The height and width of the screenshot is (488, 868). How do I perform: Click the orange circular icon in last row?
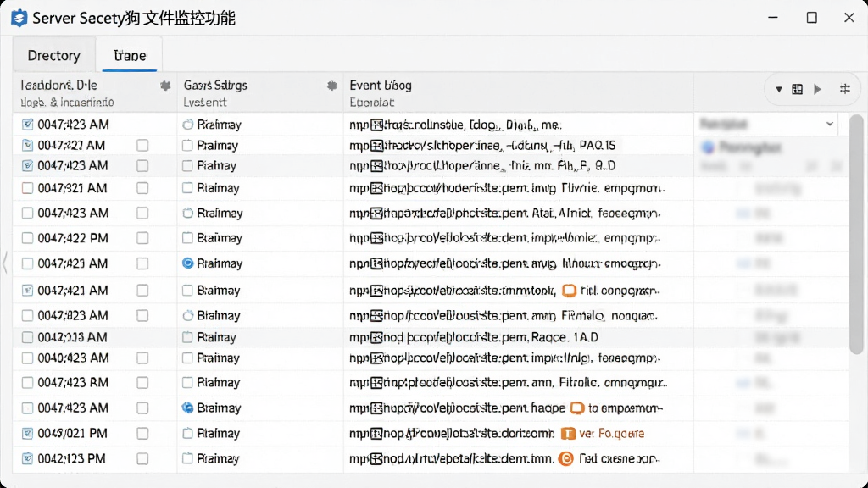point(565,458)
